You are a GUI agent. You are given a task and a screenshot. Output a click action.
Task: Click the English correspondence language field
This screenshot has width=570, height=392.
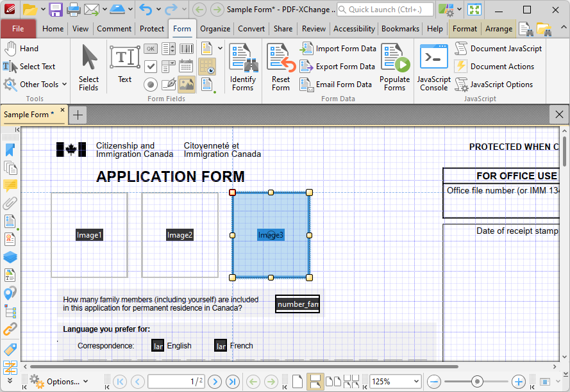158,346
